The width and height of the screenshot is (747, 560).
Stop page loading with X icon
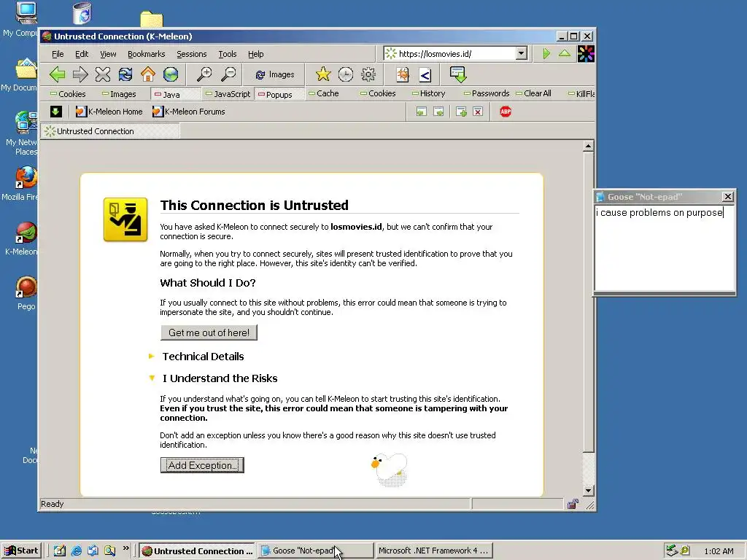click(x=103, y=74)
